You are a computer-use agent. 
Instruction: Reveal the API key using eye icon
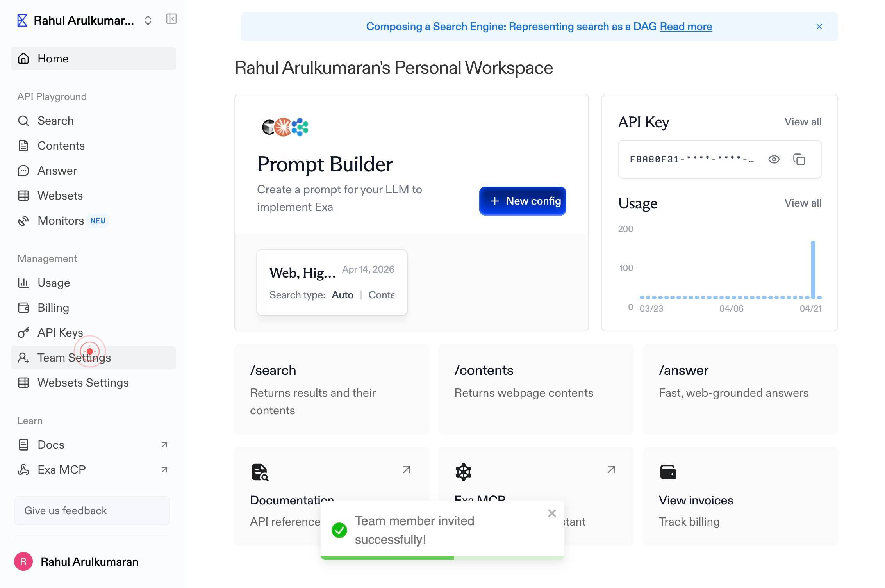pyautogui.click(x=774, y=159)
